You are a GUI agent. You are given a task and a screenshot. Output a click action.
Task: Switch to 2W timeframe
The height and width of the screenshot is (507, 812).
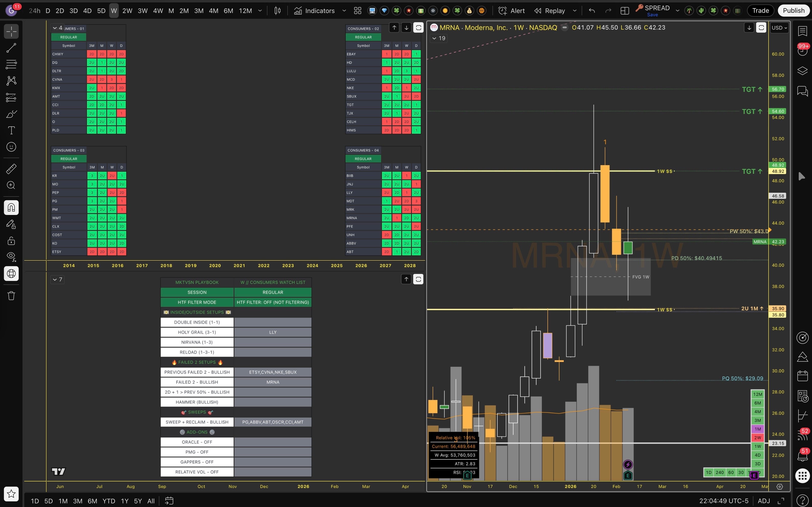[x=127, y=11]
